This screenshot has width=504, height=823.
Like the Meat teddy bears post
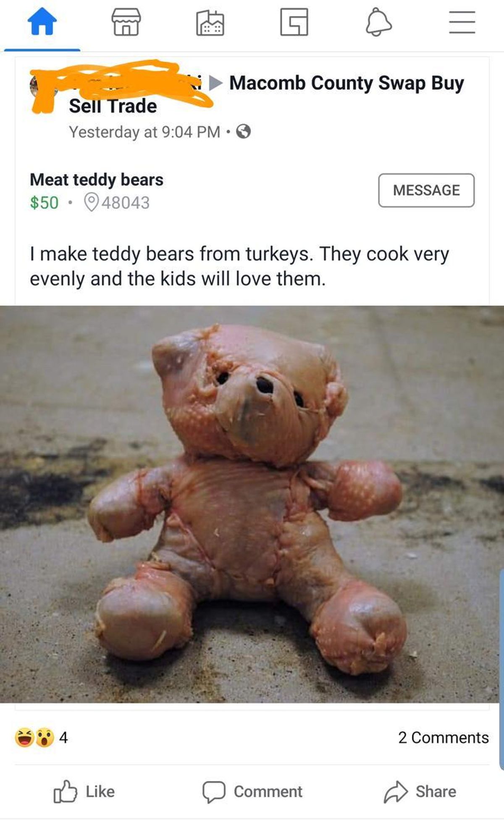[84, 791]
